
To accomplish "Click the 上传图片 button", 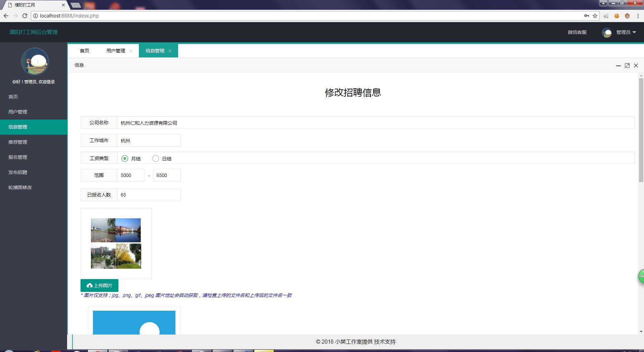I will coord(99,285).
